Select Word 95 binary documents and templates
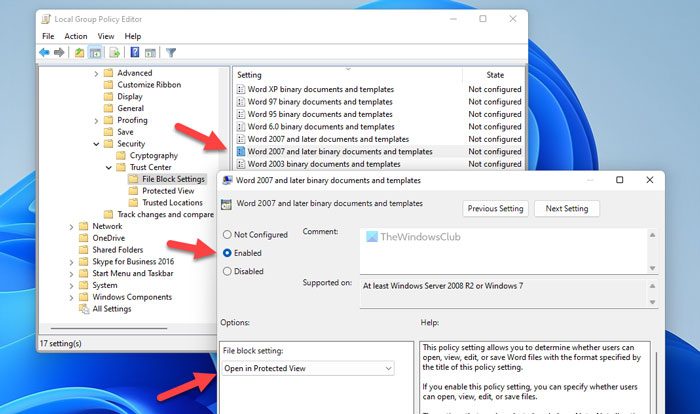Screen dimensions: 700x414 (x=320, y=114)
